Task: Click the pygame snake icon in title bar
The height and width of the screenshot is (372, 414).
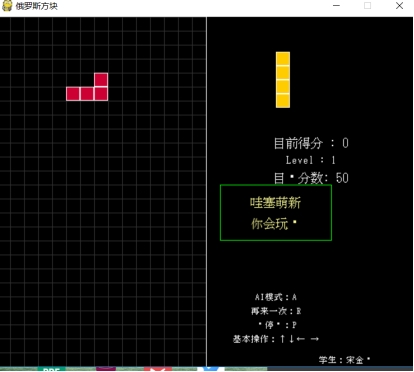Action: 7,6
